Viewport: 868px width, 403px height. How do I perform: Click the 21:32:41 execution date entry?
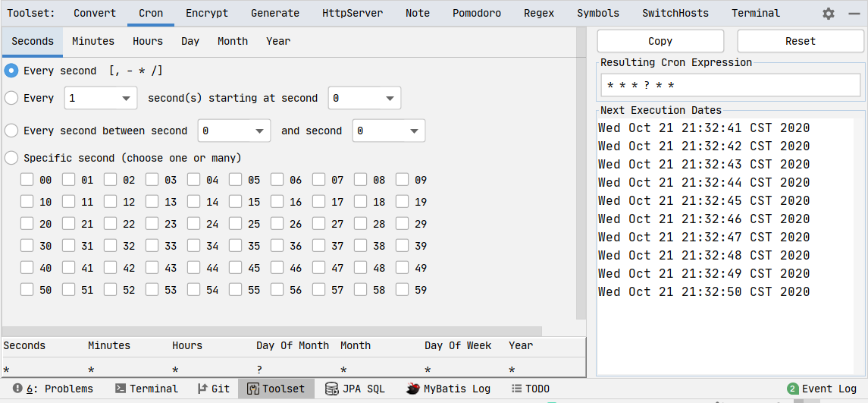[703, 128]
